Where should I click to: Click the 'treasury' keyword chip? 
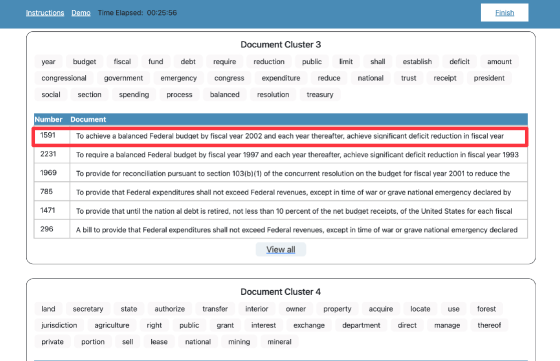pos(320,94)
